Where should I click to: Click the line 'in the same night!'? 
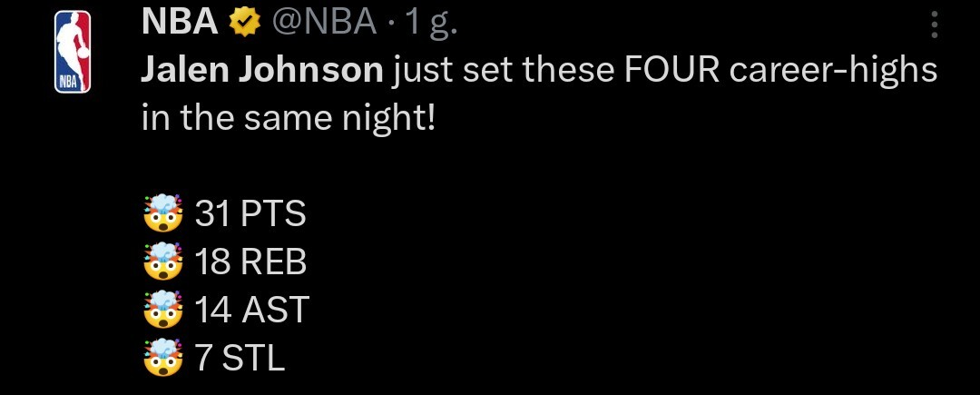click(289, 118)
